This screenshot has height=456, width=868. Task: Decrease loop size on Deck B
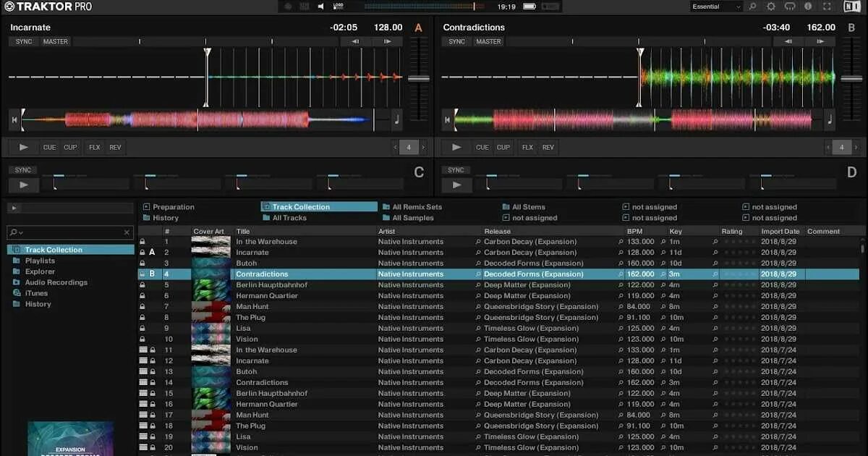pyautogui.click(x=828, y=147)
